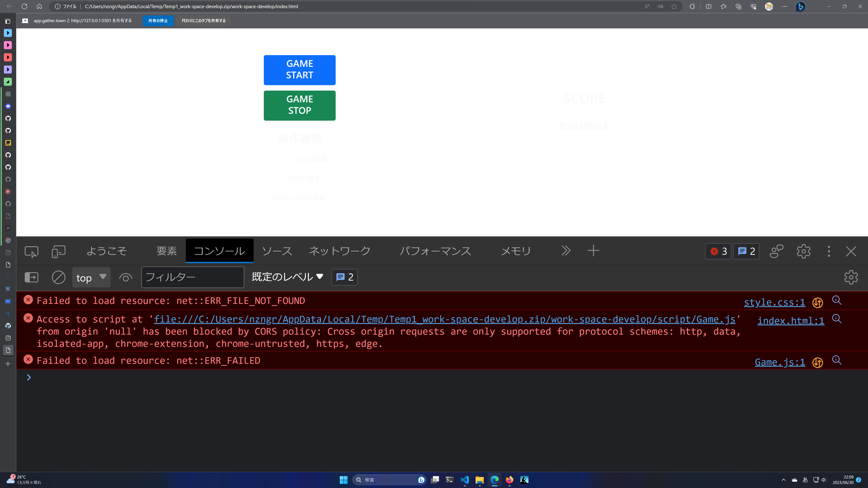This screenshot has height=488, width=868.
Task: Create a live expression with the eye icon
Action: click(125, 277)
